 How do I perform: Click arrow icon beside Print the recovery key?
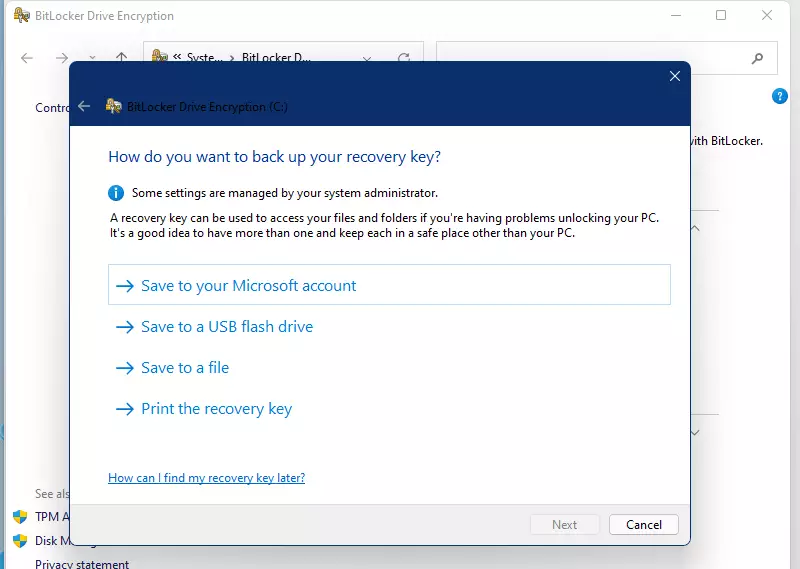click(x=124, y=409)
